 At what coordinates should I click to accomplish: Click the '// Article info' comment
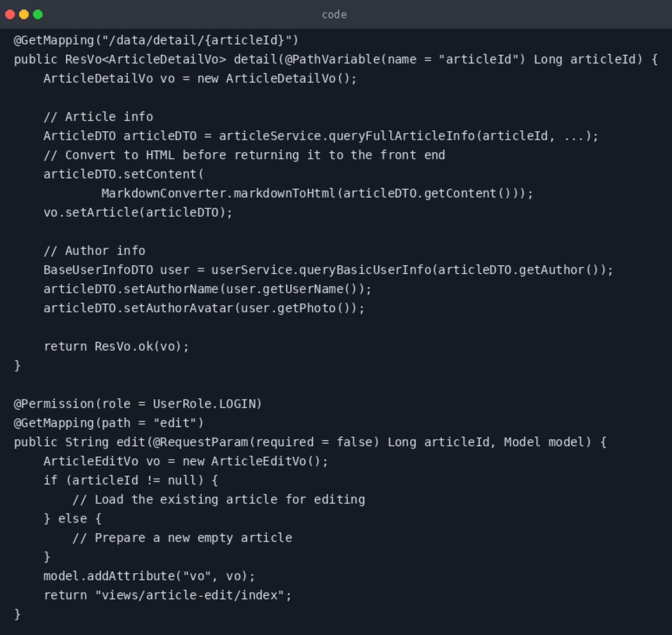point(98,117)
